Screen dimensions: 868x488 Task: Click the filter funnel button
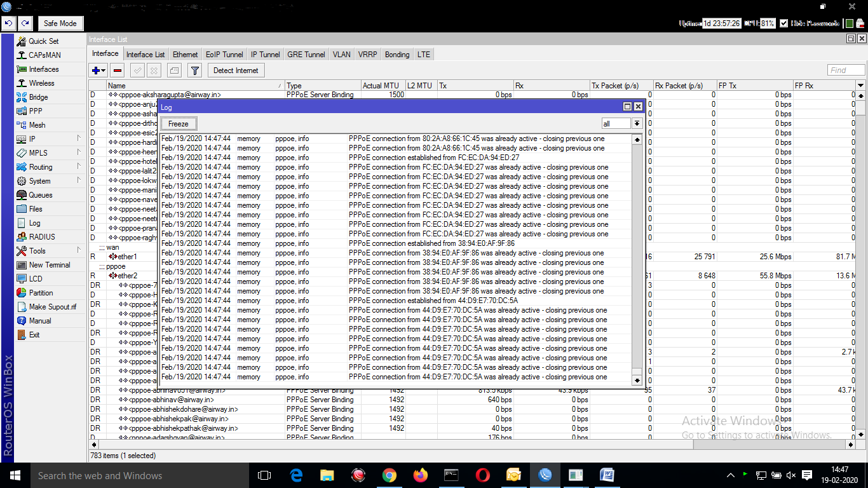[195, 71]
